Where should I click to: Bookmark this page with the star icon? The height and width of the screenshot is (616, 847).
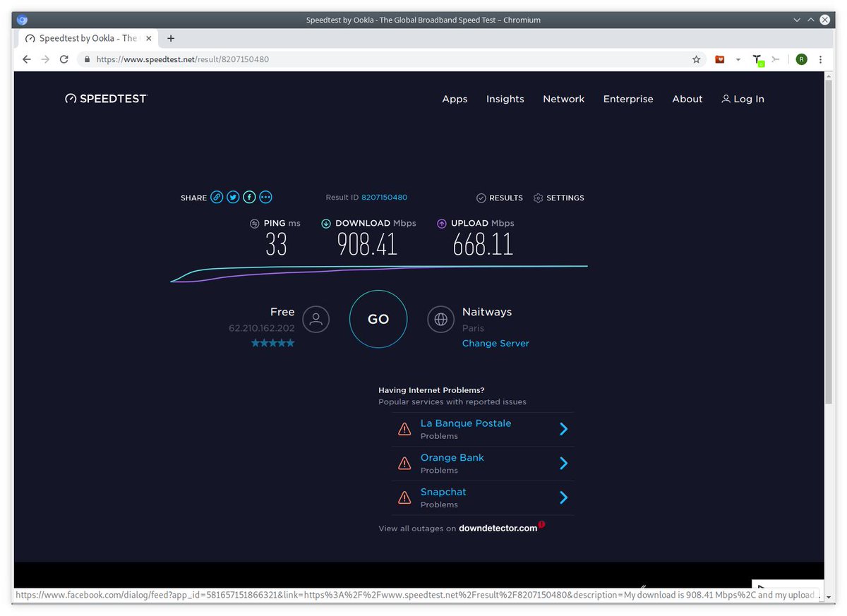696,59
